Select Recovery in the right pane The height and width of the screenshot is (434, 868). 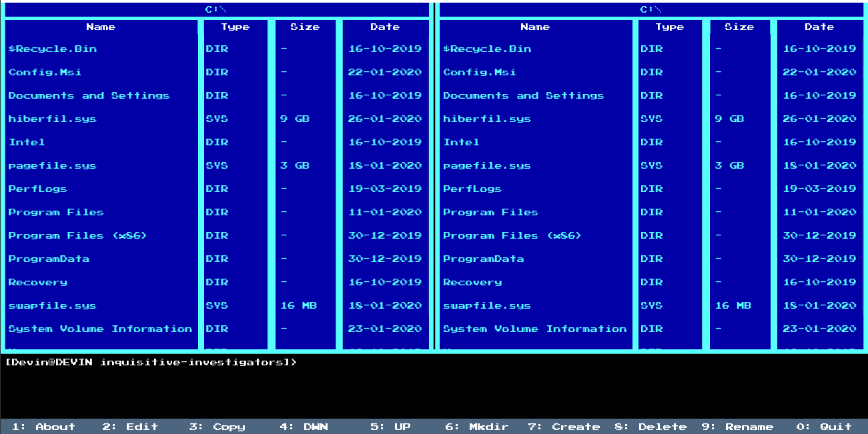point(472,282)
